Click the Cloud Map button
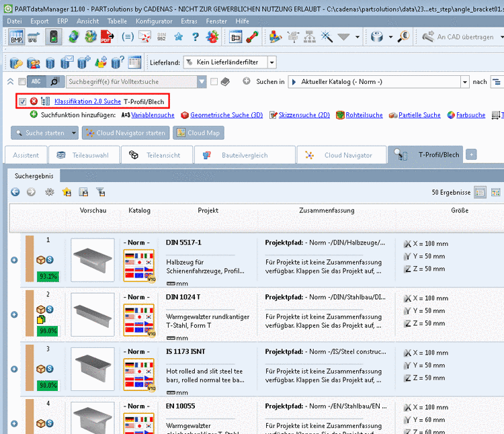The image size is (504, 434). (198, 133)
